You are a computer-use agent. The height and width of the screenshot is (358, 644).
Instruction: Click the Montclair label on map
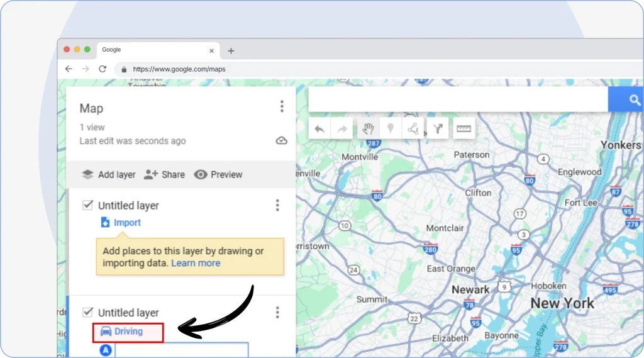(x=445, y=228)
